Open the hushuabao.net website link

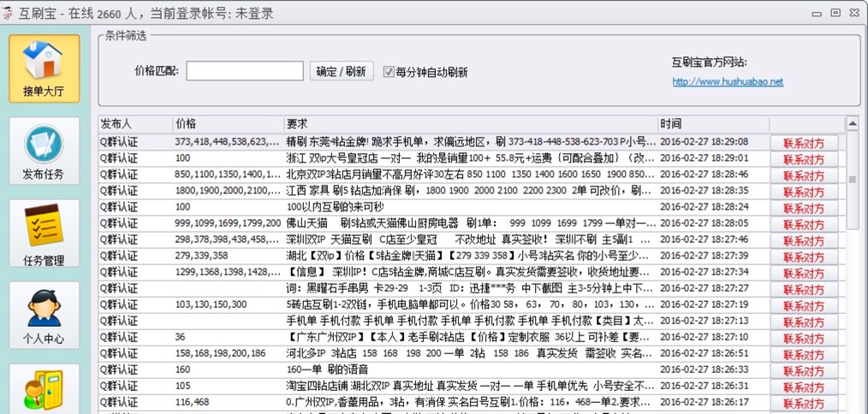click(728, 82)
